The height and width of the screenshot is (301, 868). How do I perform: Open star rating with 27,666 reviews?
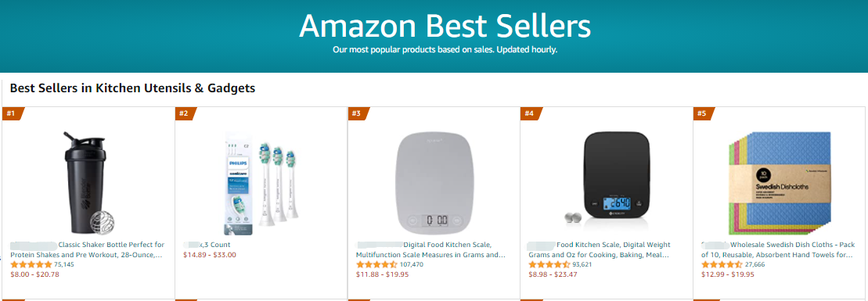[x=722, y=264]
